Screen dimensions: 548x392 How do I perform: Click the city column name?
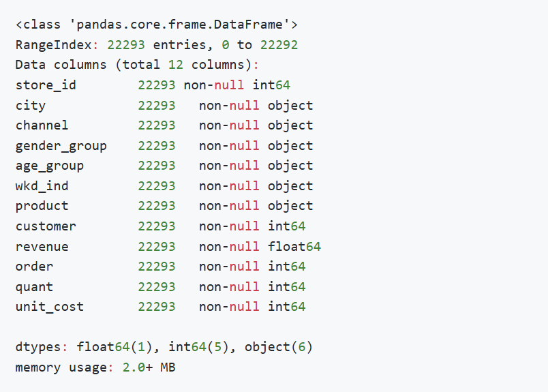(31, 106)
